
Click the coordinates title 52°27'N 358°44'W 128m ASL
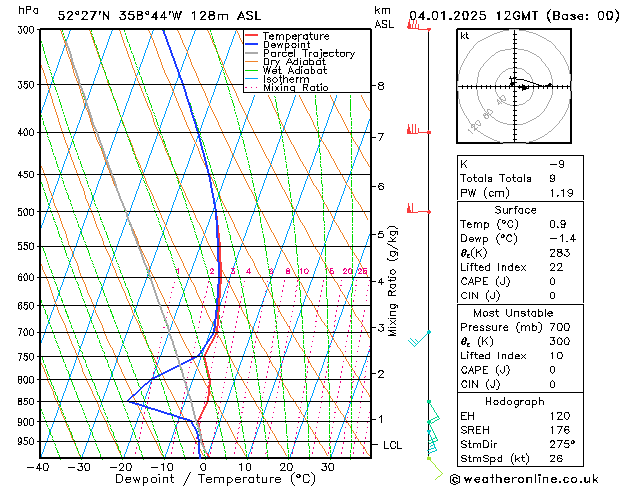click(159, 16)
